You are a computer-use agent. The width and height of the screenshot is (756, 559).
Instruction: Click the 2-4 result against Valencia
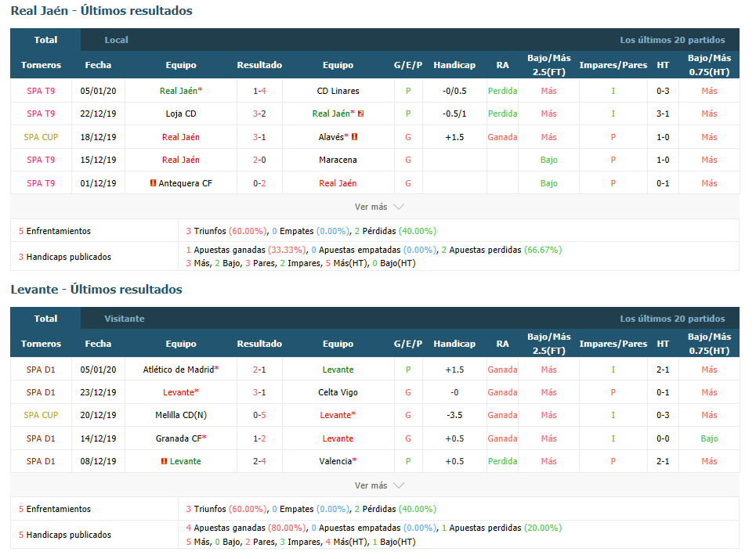pos(259,461)
